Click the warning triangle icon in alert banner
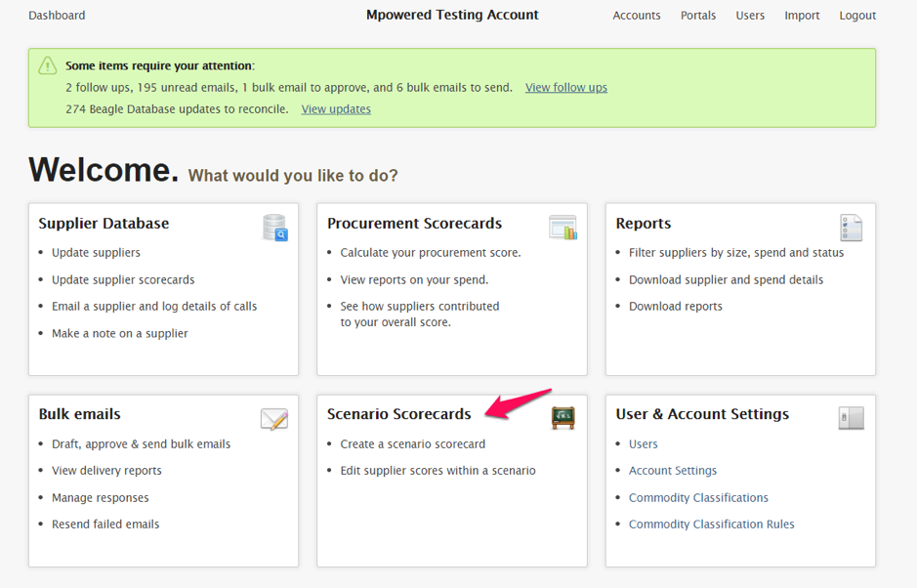 (x=48, y=65)
